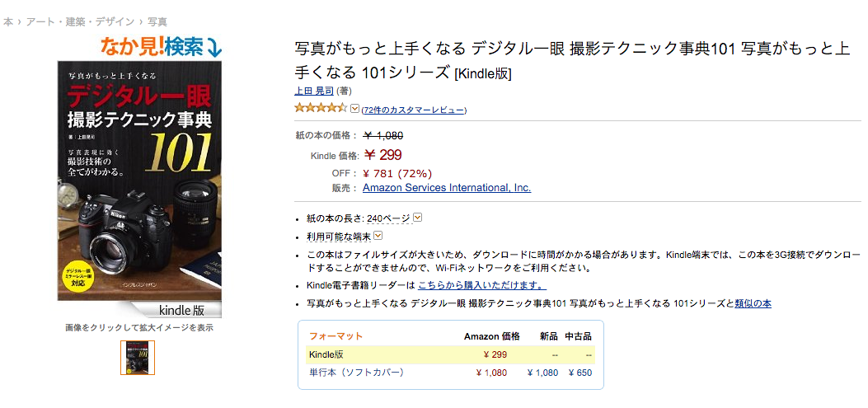Open the main book cover image

(139, 190)
